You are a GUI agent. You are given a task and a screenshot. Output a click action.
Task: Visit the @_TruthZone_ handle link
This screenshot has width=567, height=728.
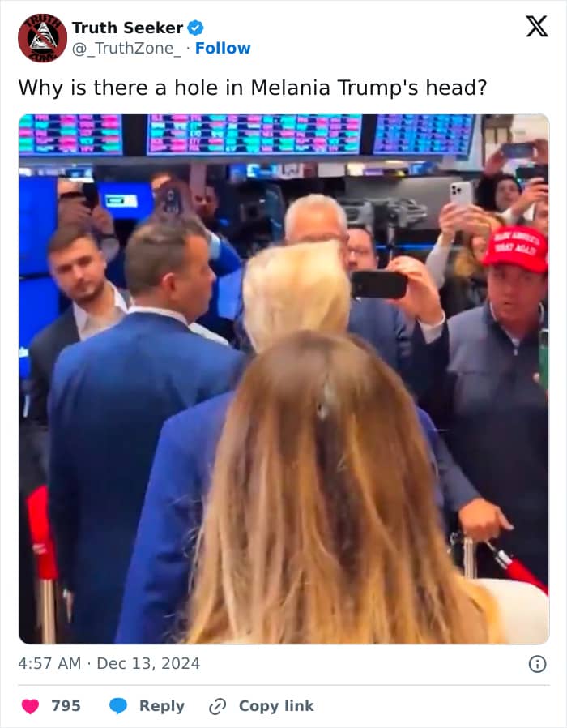point(127,49)
